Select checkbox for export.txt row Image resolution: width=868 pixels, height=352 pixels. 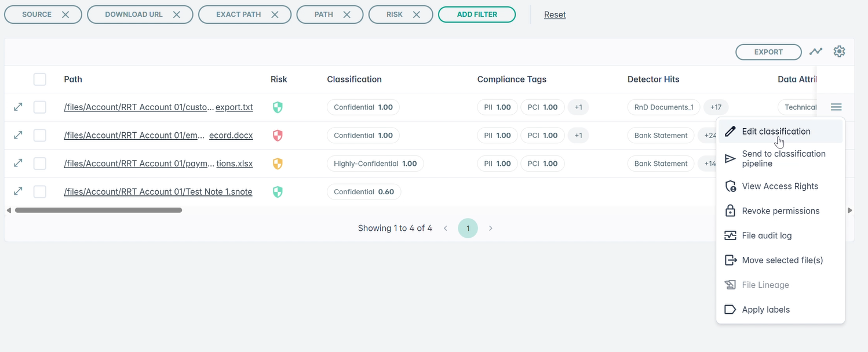pos(39,107)
